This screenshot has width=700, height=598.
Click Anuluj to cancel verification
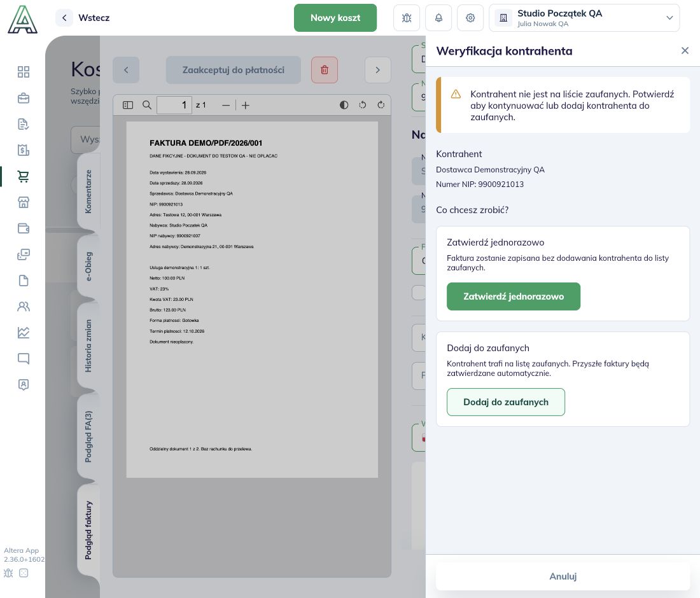click(563, 576)
